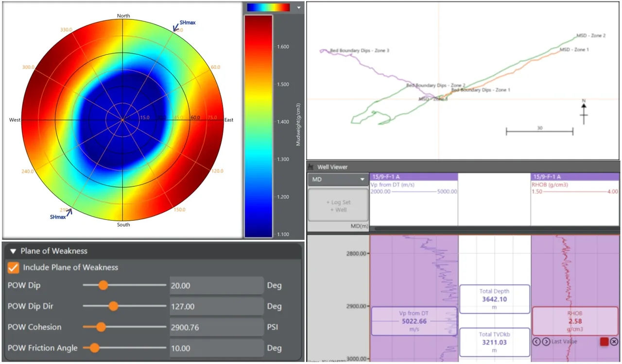Image resolution: width=622 pixels, height=364 pixels.
Task: Click the SHmax arrow marker at southwest
Action: 69,211
